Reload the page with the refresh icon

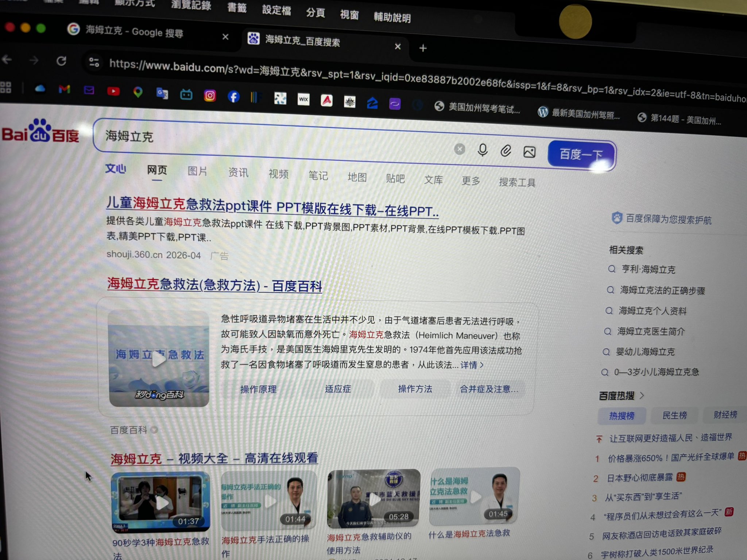click(61, 61)
